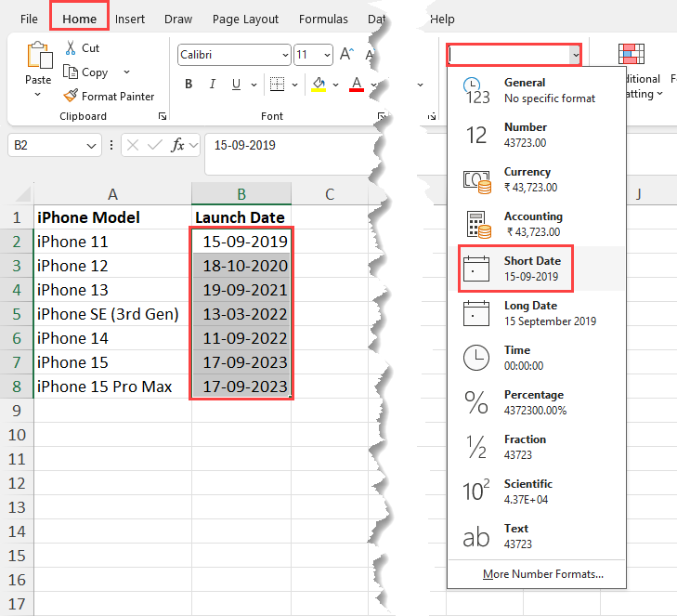Viewport: 677px width, 616px height.
Task: Expand the Copy options arrow
Action: [126, 72]
